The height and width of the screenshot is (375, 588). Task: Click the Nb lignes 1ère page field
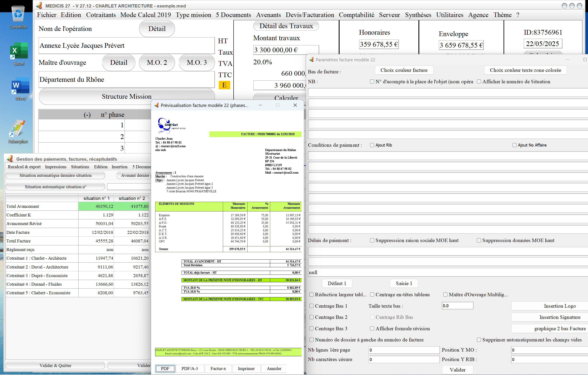coord(404,350)
